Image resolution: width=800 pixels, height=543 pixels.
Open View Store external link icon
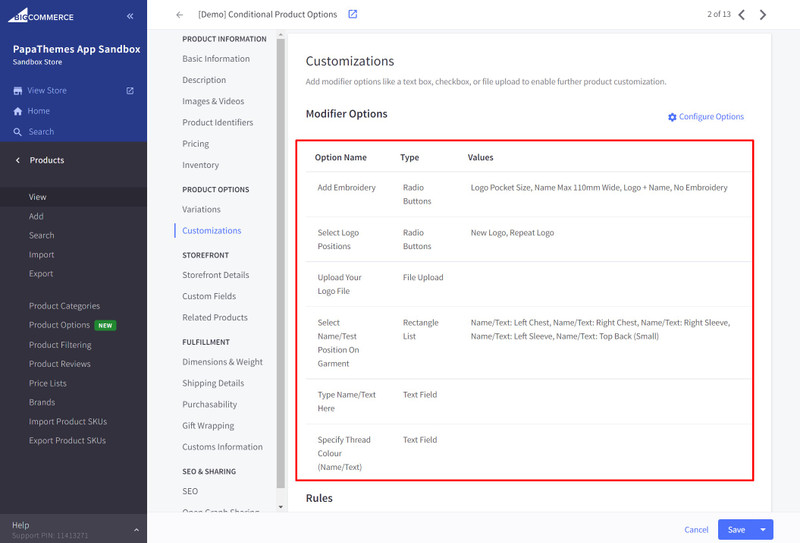click(x=130, y=91)
